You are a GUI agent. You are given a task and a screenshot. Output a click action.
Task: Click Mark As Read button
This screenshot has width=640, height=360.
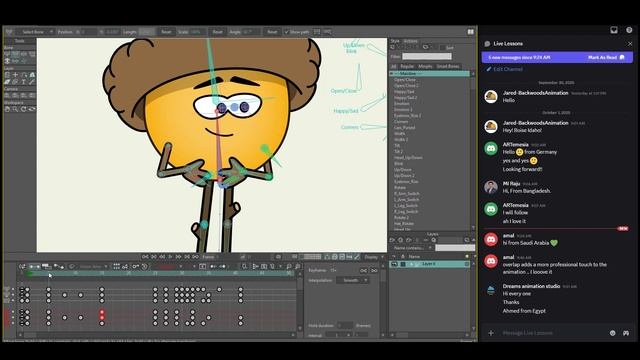[x=606, y=58]
